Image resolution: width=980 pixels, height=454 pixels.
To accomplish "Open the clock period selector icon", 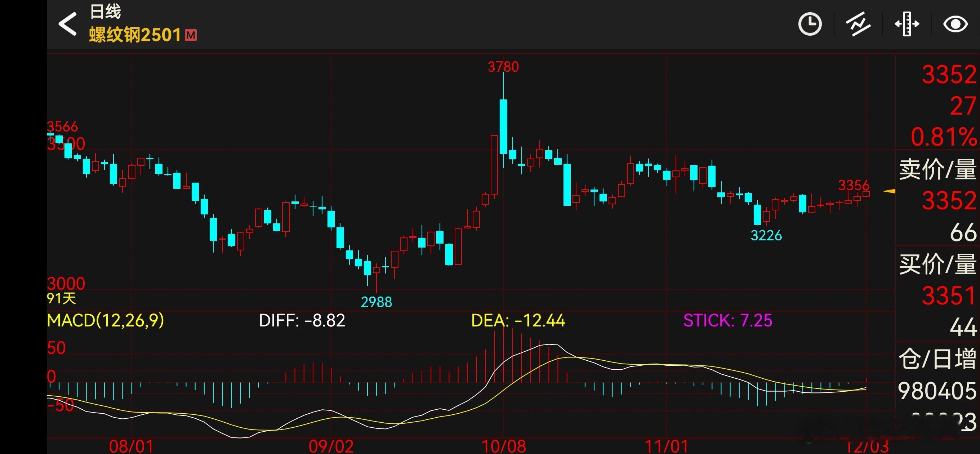I will coord(810,24).
